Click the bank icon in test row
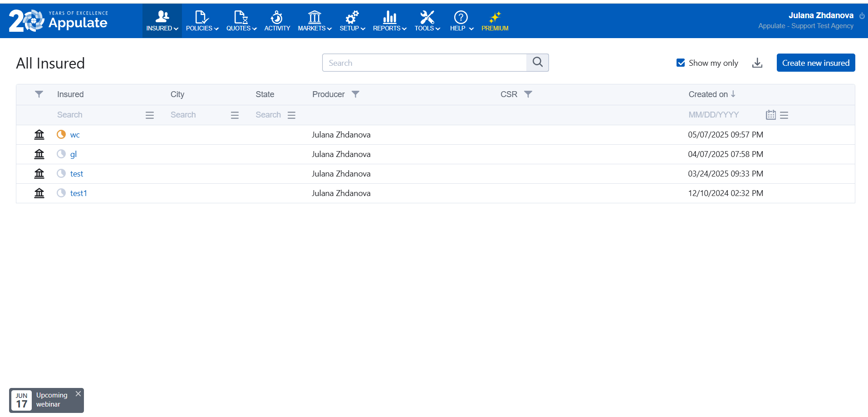Screen dimensions: 868x417 coord(39,173)
